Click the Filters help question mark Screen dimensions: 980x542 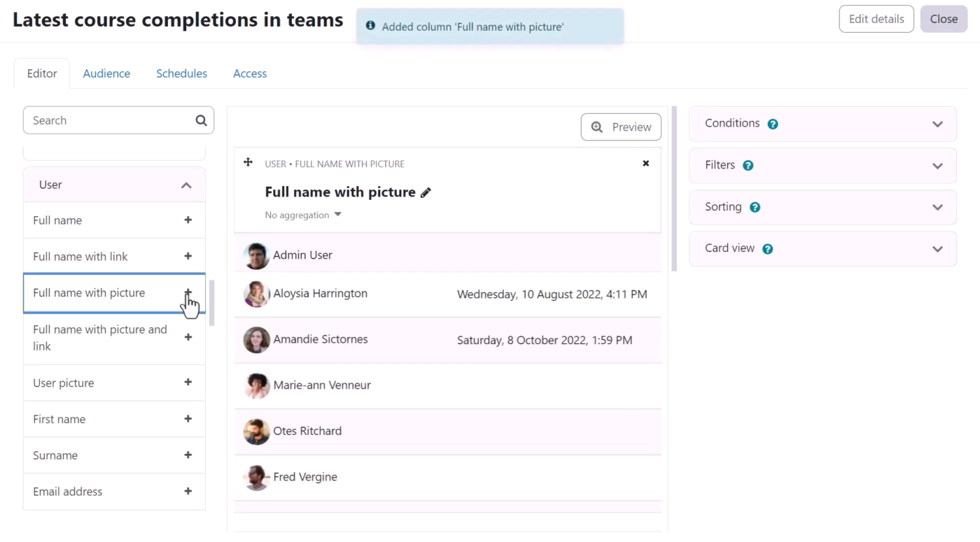point(748,165)
